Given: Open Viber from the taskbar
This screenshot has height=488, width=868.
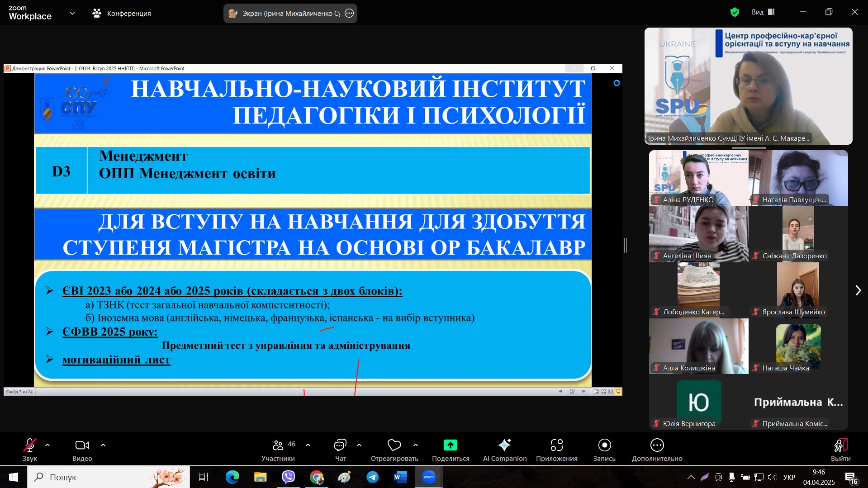Looking at the screenshot, I should point(288,477).
